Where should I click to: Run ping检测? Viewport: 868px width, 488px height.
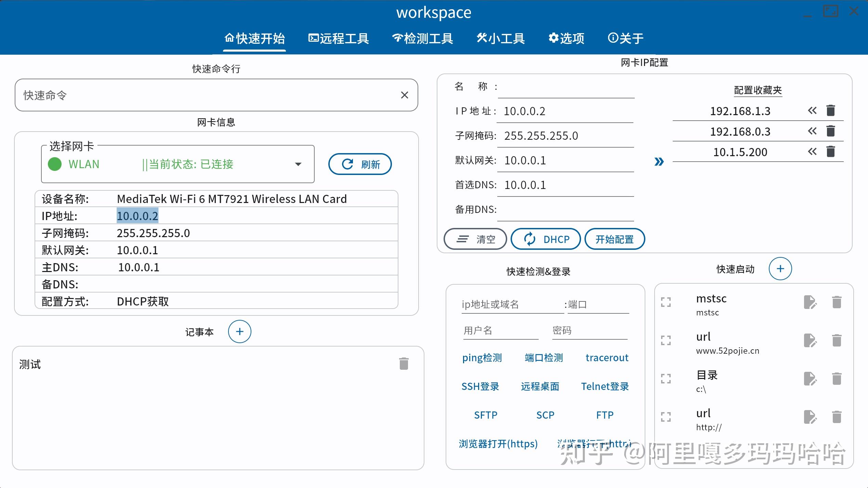(482, 358)
